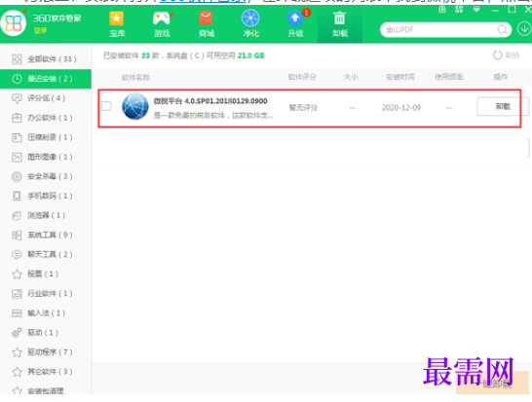Open the 商城 store tab
The image size is (532, 402).
click(x=207, y=24)
